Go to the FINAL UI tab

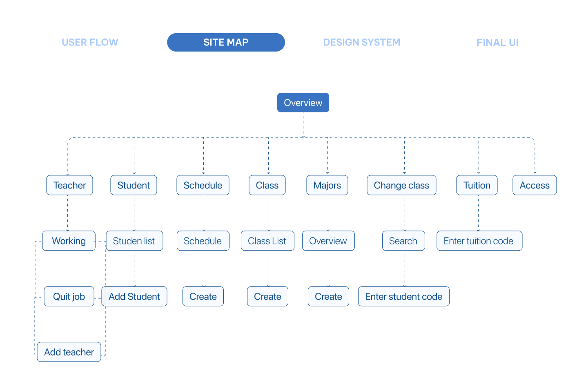497,43
